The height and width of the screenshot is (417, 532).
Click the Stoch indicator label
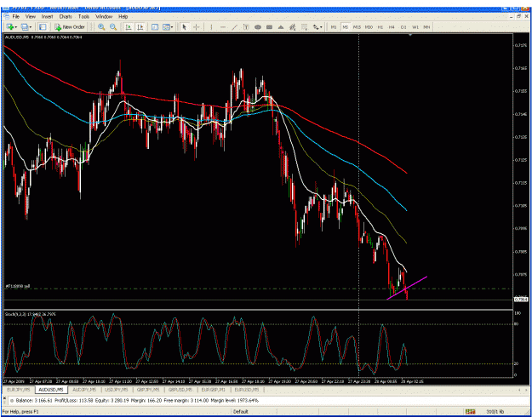pyautogui.click(x=31, y=314)
